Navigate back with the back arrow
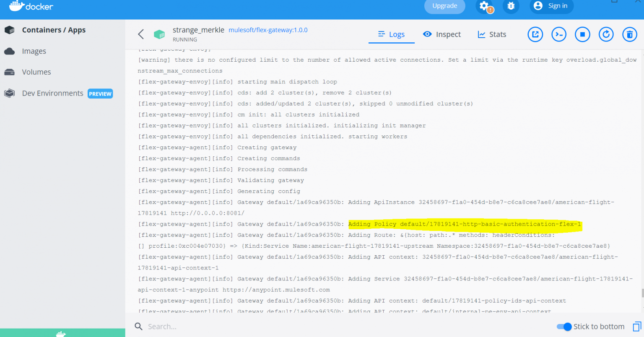Viewport: 644px width, 337px height. click(x=141, y=34)
